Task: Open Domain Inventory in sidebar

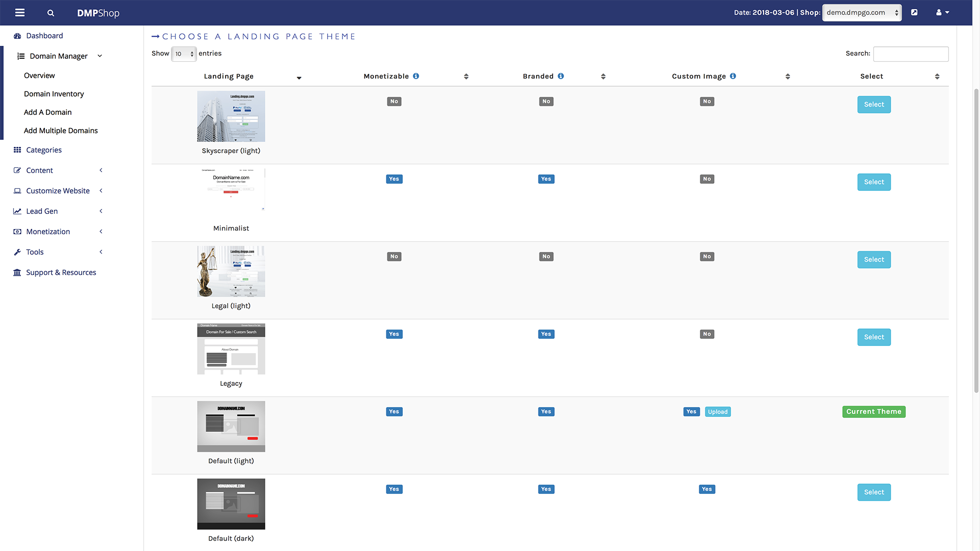Action: tap(54, 94)
